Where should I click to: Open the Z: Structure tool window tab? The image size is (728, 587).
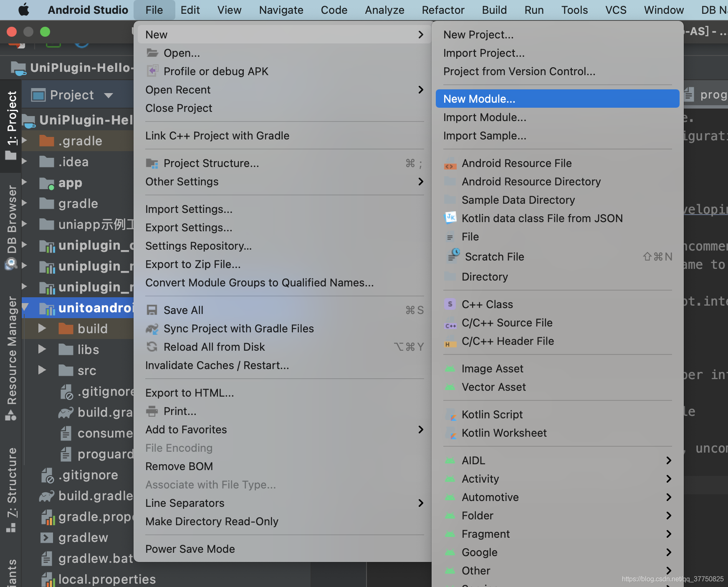(11, 489)
